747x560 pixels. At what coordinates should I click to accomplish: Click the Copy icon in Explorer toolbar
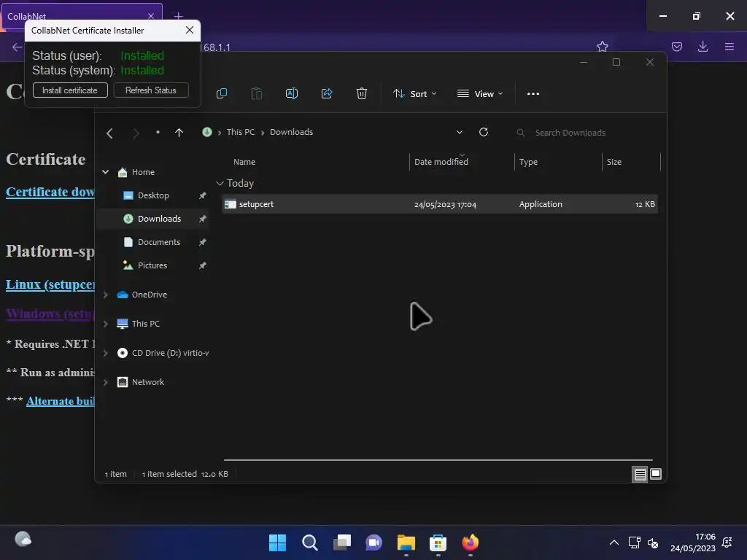click(x=222, y=94)
